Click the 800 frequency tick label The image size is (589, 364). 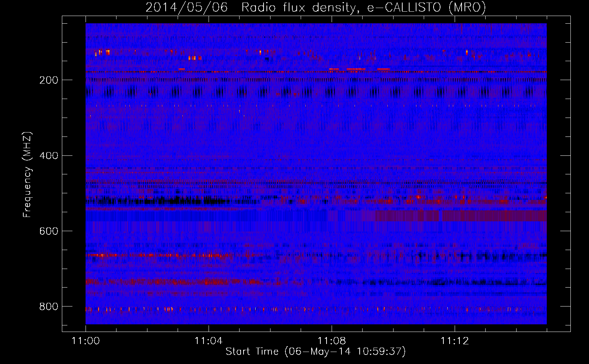[49, 306]
